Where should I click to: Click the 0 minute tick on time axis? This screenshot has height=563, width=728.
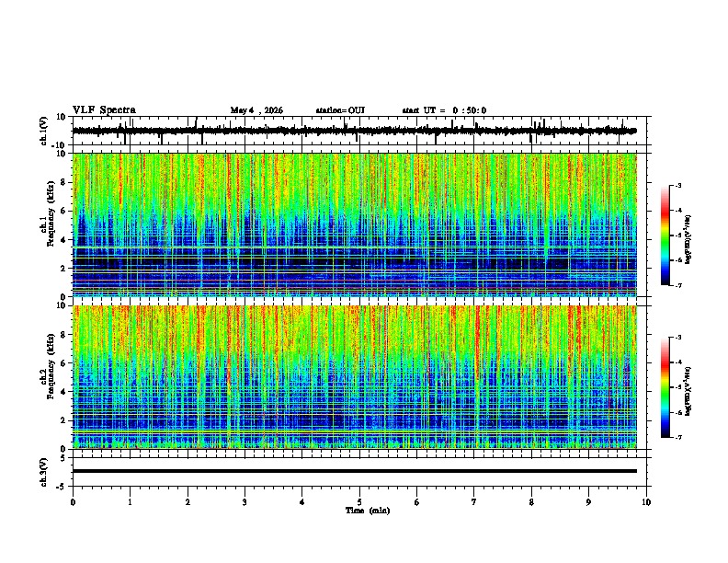(x=73, y=502)
